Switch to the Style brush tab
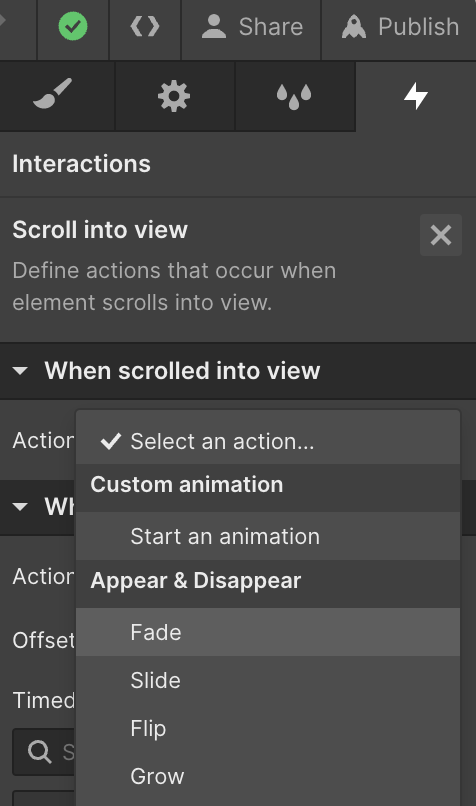Screen dimensions: 476x806 tap(52, 94)
